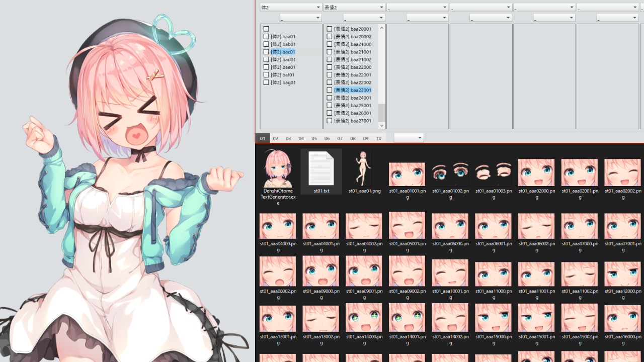This screenshot has width=644, height=362.
Task: Check the [体2] bag01 checkbox
Action: (x=266, y=82)
